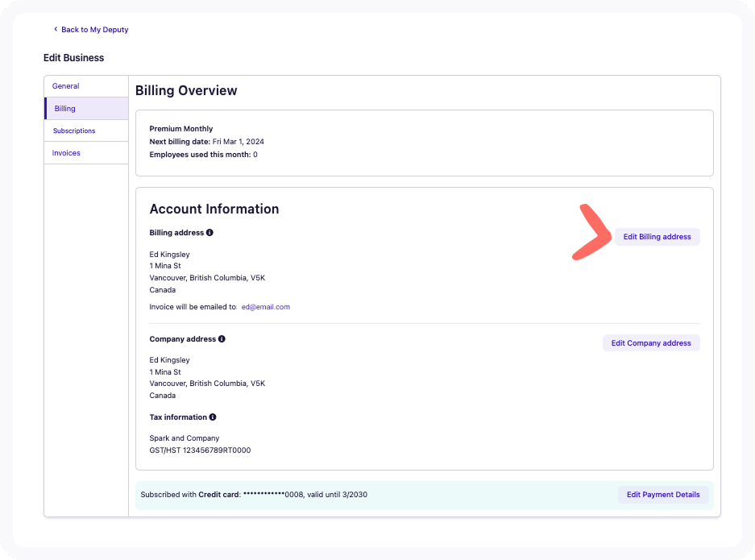Click the info icon beside Billing address
Image resolution: width=755 pixels, height=560 pixels.
[x=209, y=233]
